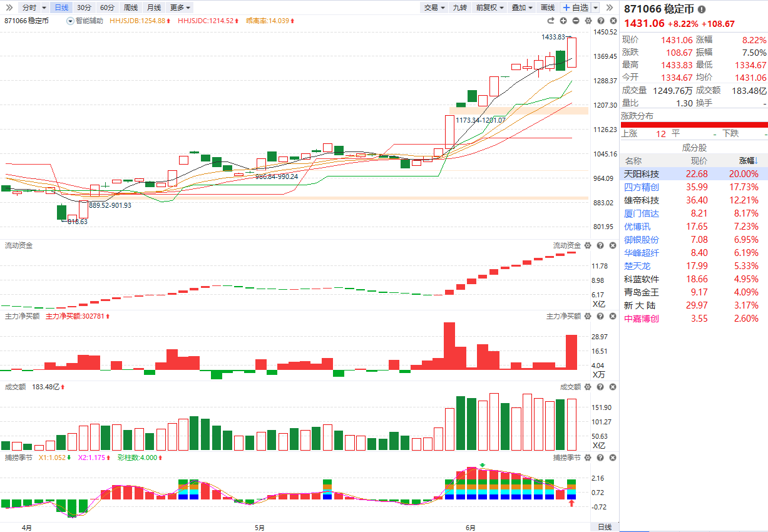Screen dimensions: 768x532
Task: Open 天阳科技 stock in constituent list
Action: [x=642, y=174]
